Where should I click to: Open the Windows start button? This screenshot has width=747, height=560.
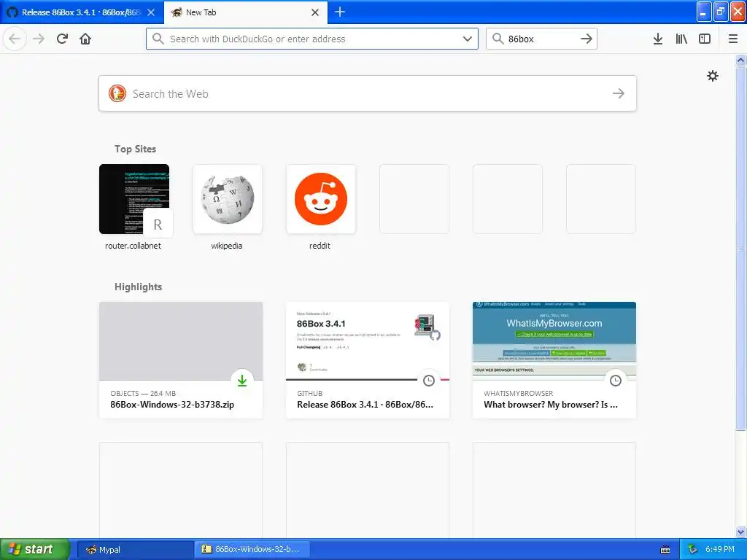pos(34,550)
